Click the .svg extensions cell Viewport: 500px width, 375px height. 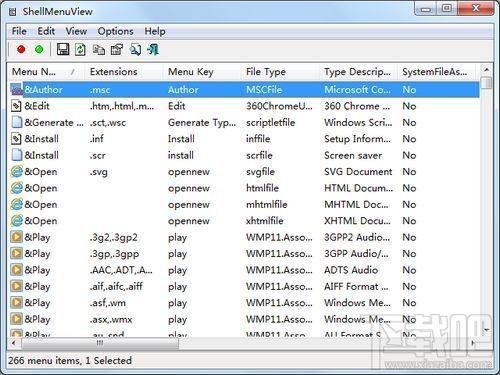pyautogui.click(x=98, y=172)
